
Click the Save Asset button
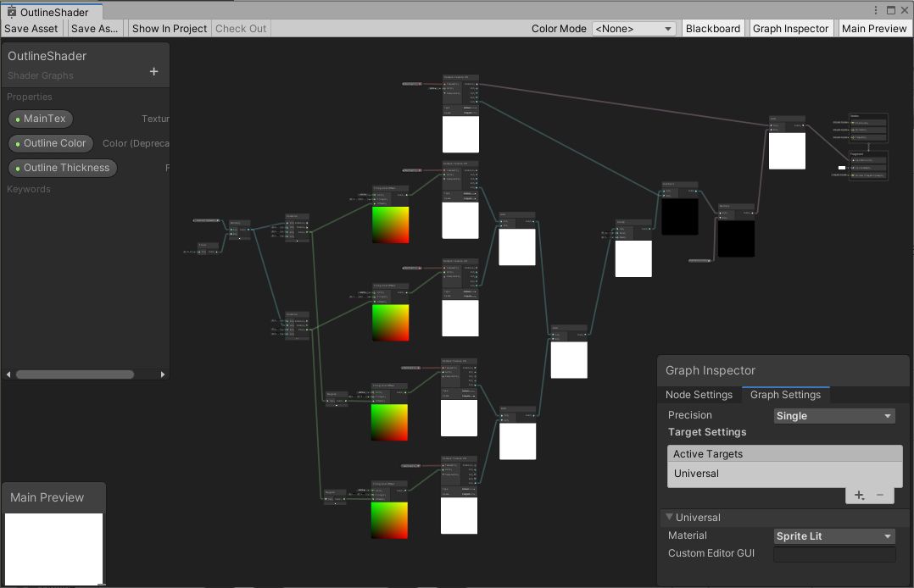point(31,28)
